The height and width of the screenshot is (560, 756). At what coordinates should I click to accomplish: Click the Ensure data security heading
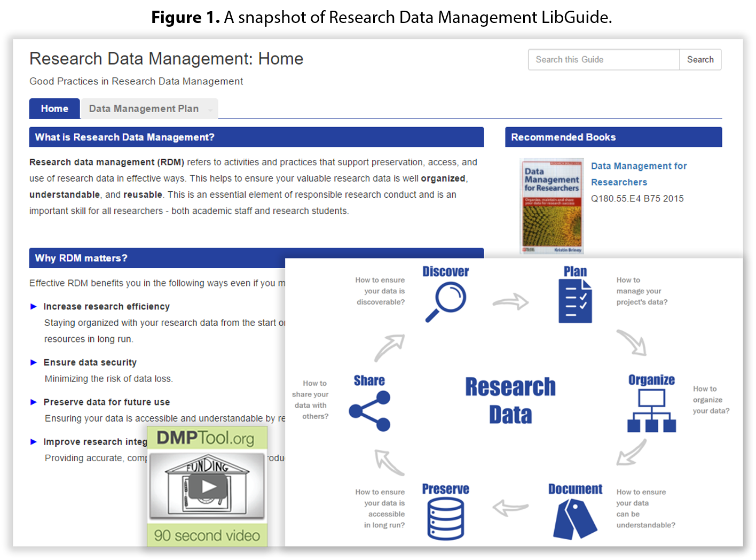pos(90,362)
